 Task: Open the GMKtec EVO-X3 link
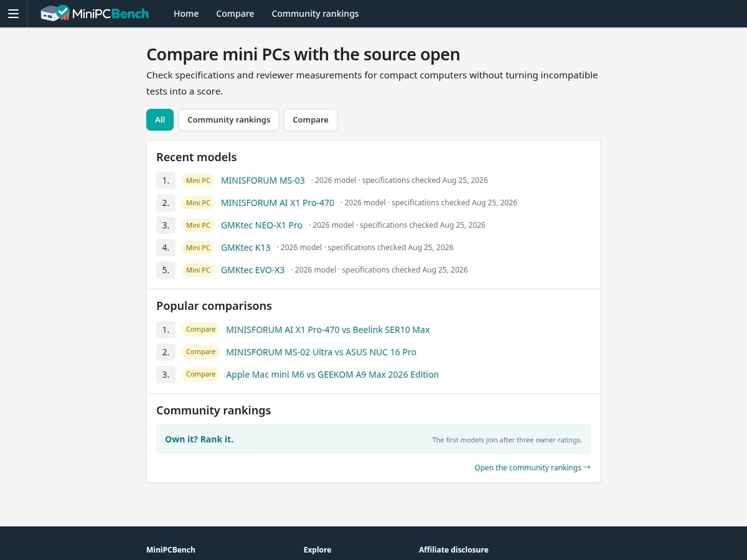253,270
